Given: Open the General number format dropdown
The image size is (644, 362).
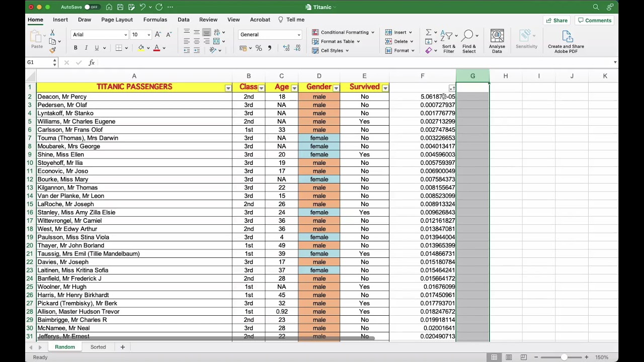Looking at the screenshot, I should pos(270,35).
